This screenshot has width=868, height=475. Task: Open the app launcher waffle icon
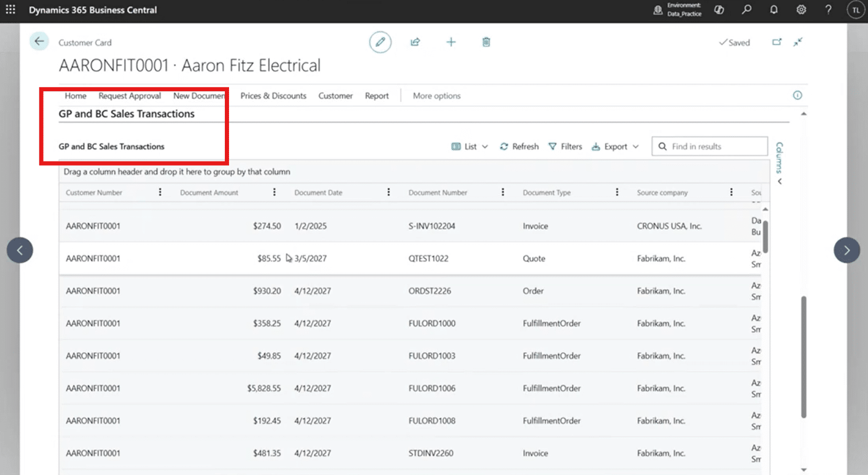[10, 10]
